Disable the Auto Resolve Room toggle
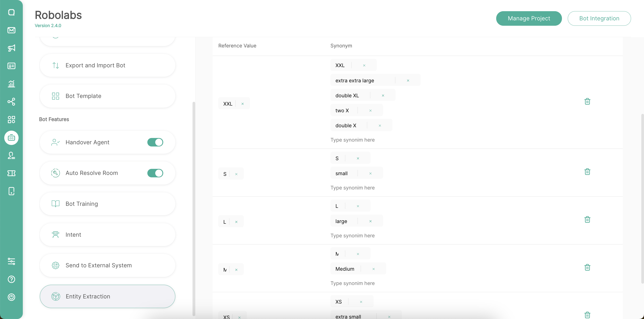 (155, 173)
